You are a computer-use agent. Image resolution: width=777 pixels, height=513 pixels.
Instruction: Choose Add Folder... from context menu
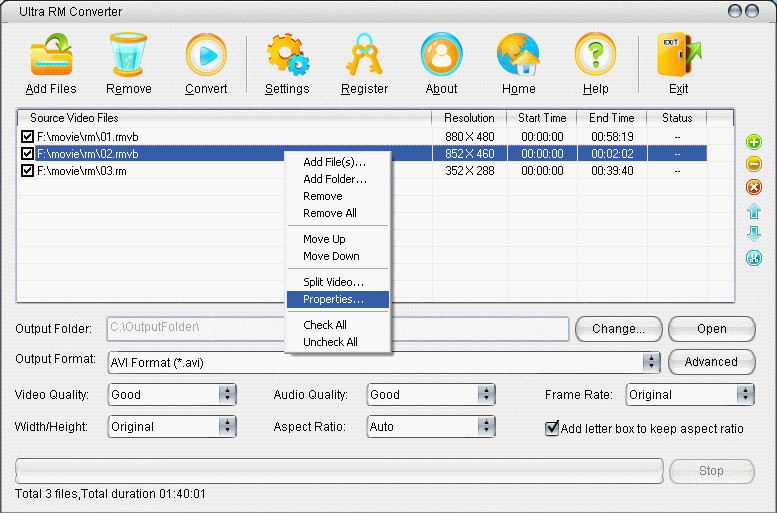click(x=338, y=179)
